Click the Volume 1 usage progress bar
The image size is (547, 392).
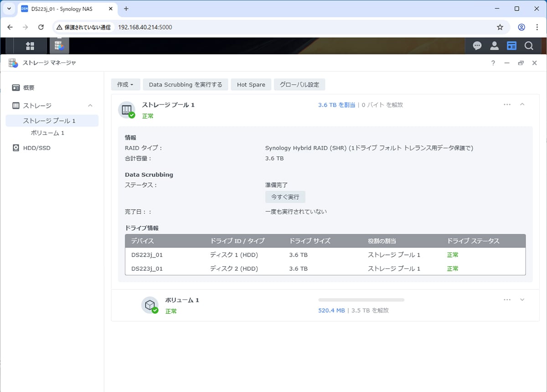click(361, 300)
